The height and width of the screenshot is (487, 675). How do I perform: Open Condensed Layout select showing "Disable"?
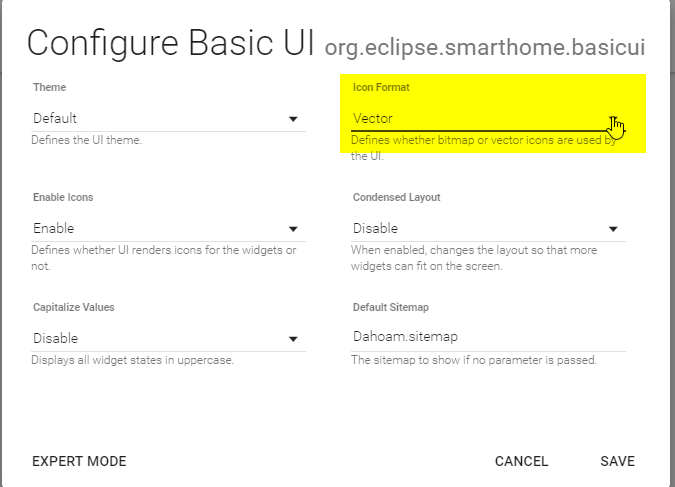(x=480, y=229)
